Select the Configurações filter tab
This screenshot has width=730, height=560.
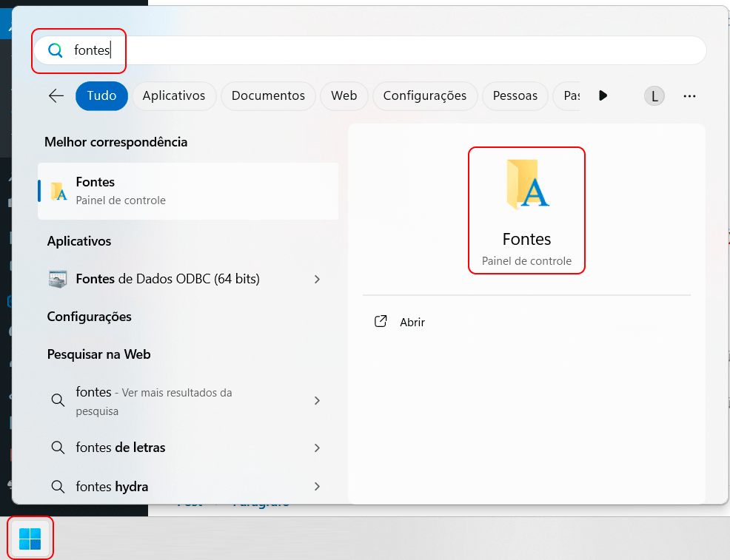point(425,96)
